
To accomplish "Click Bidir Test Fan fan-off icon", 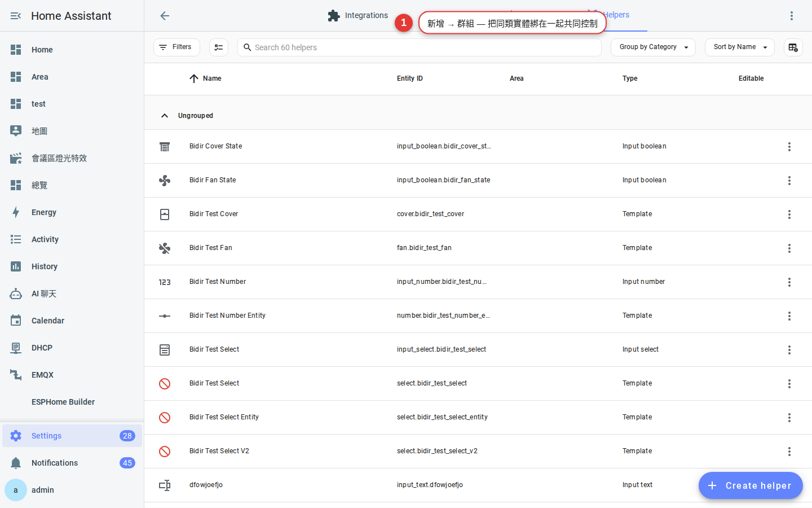I will click(165, 248).
